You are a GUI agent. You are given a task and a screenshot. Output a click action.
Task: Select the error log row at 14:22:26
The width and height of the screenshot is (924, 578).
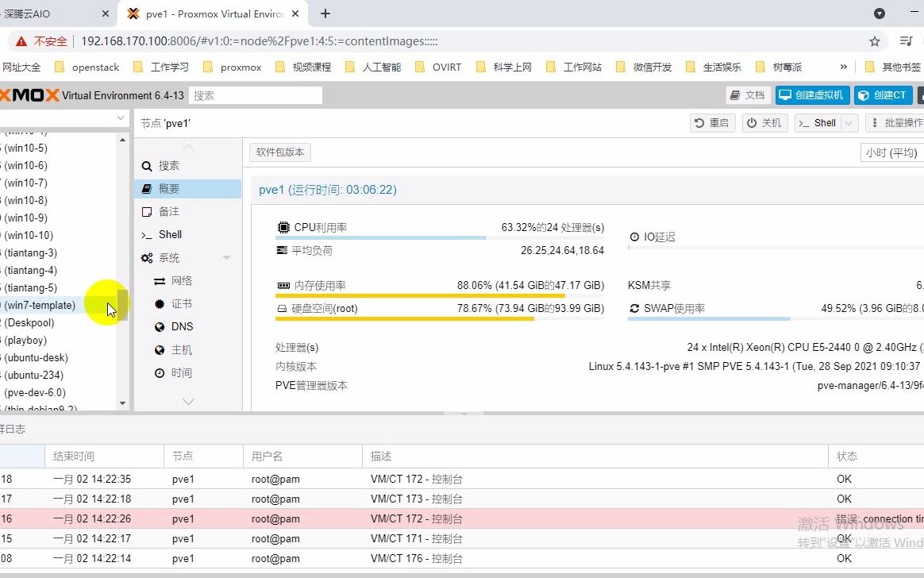click(x=462, y=518)
